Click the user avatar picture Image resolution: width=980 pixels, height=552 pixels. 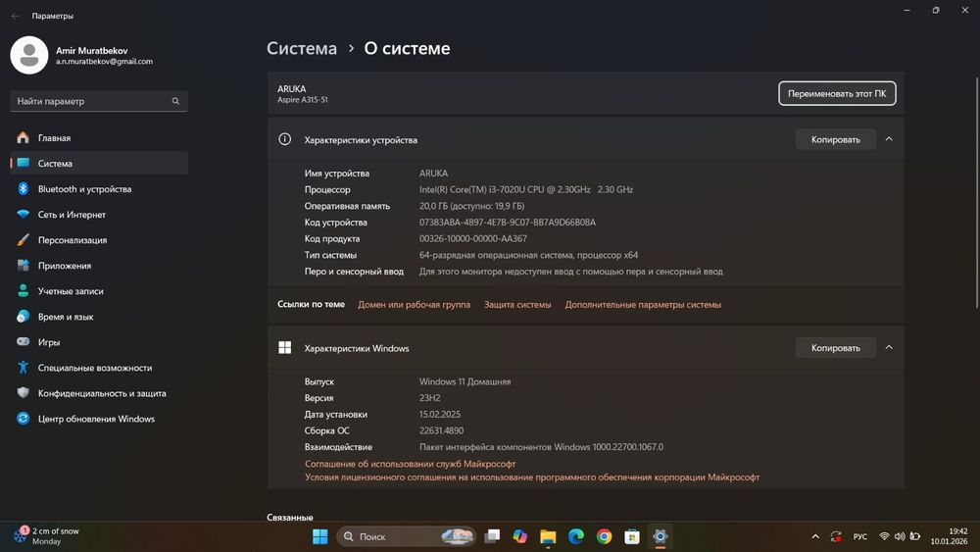coord(29,55)
